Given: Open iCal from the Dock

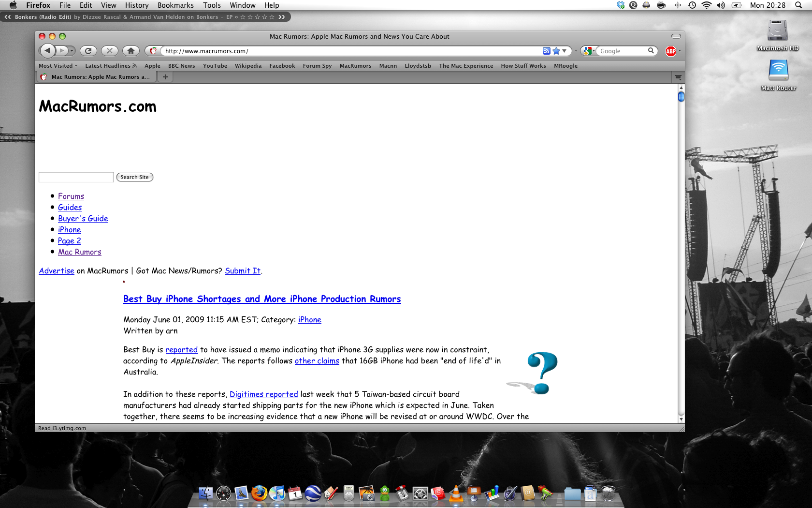Looking at the screenshot, I should [x=295, y=493].
